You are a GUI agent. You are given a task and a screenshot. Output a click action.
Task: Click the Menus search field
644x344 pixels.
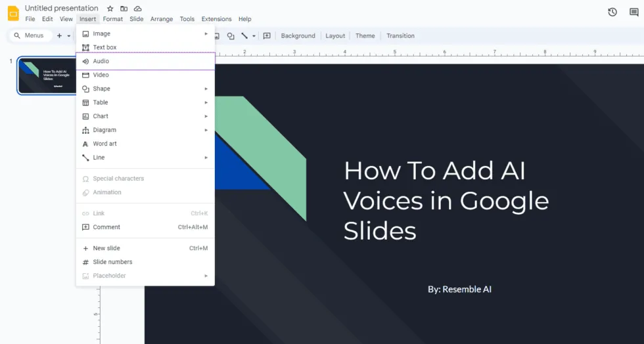31,35
